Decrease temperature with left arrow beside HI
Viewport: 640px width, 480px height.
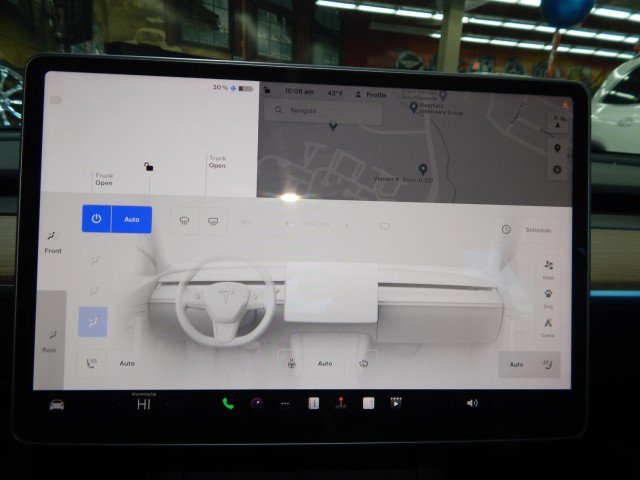120,404
